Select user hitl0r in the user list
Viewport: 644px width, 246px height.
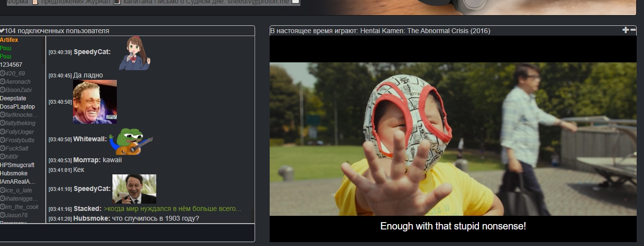tap(12, 157)
